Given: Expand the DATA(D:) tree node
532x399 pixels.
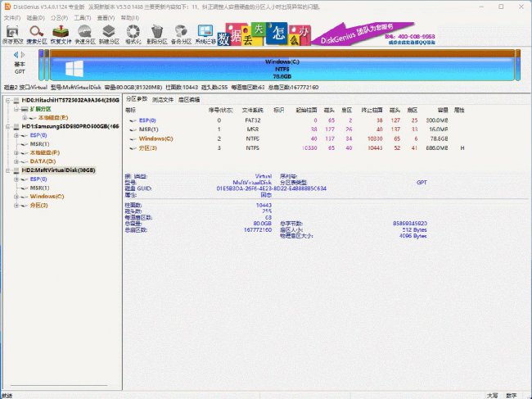Looking at the screenshot, I should [16, 161].
